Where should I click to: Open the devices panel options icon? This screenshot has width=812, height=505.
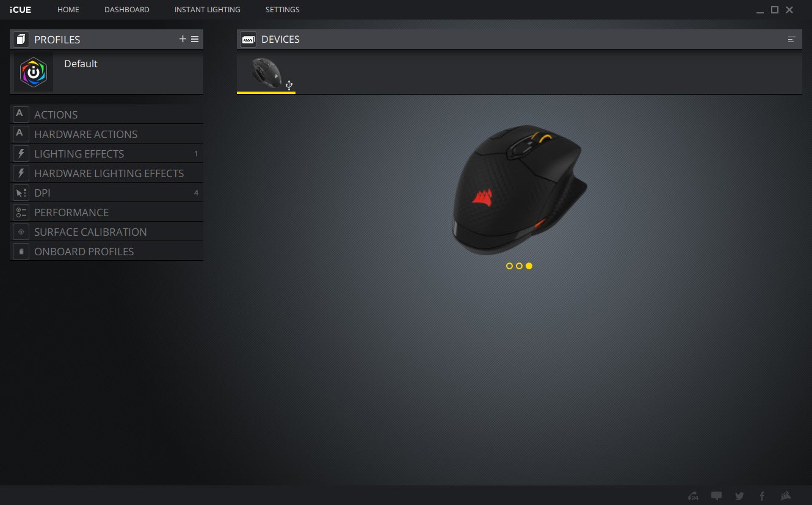[x=792, y=39]
